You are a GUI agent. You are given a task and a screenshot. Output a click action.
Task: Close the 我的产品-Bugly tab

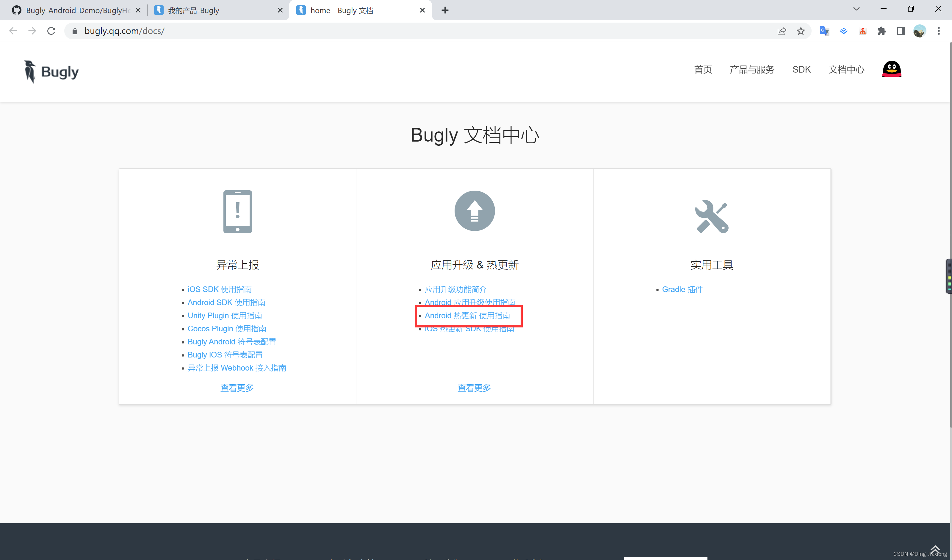pos(280,10)
